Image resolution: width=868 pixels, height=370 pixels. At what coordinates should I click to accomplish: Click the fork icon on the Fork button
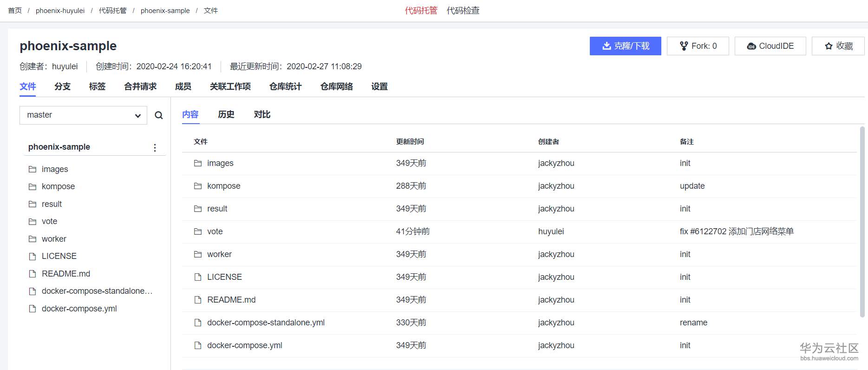coord(684,46)
